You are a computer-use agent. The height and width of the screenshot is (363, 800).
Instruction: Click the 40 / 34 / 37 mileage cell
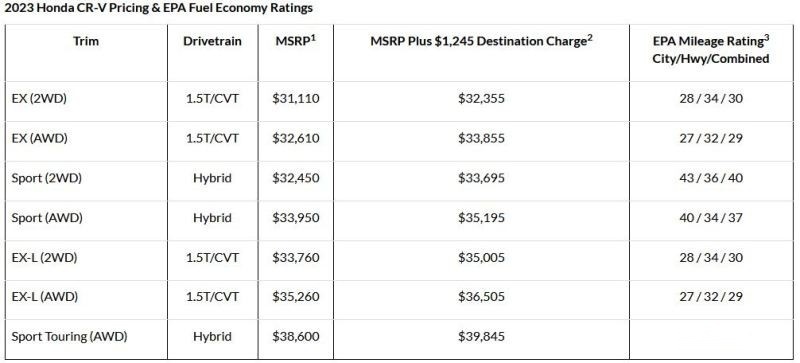711,218
